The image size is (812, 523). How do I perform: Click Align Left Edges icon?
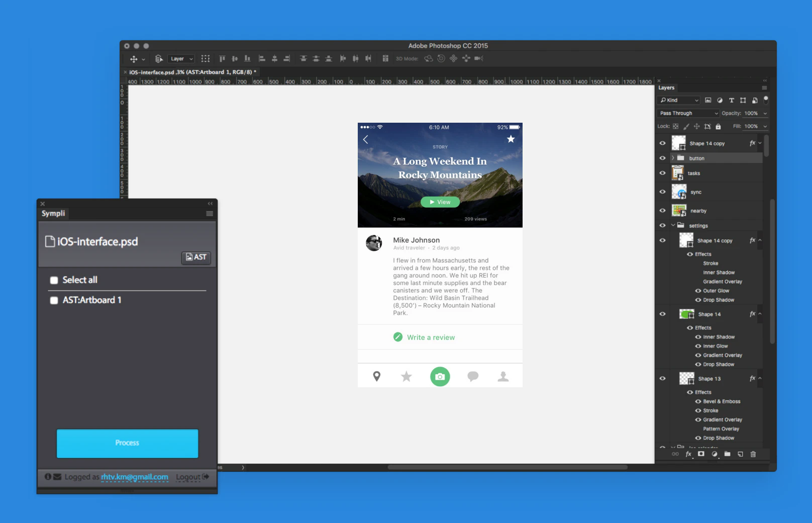(262, 59)
